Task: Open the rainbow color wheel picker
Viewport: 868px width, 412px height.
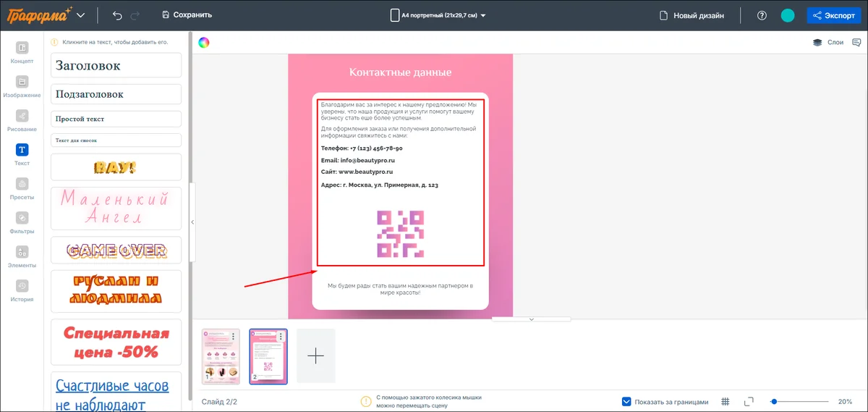Action: click(x=204, y=42)
